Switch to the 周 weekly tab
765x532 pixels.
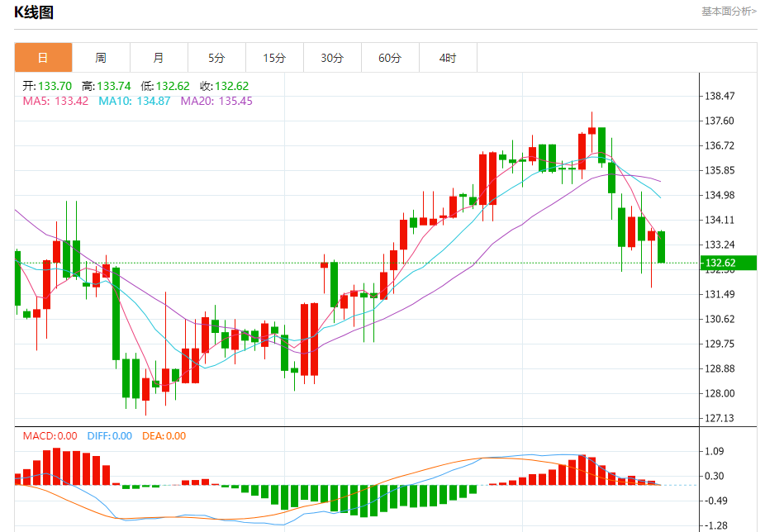click(x=101, y=58)
